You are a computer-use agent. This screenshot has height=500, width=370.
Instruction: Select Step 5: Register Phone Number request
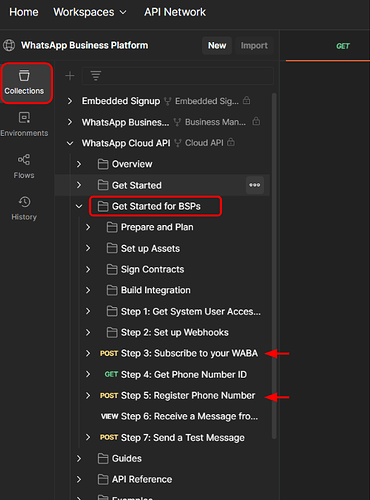coord(177,396)
